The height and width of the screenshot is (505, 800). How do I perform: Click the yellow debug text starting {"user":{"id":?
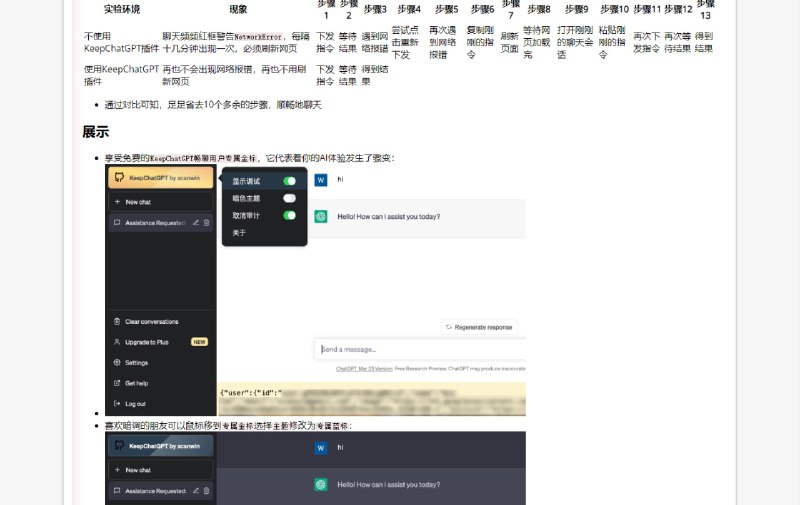coord(251,393)
